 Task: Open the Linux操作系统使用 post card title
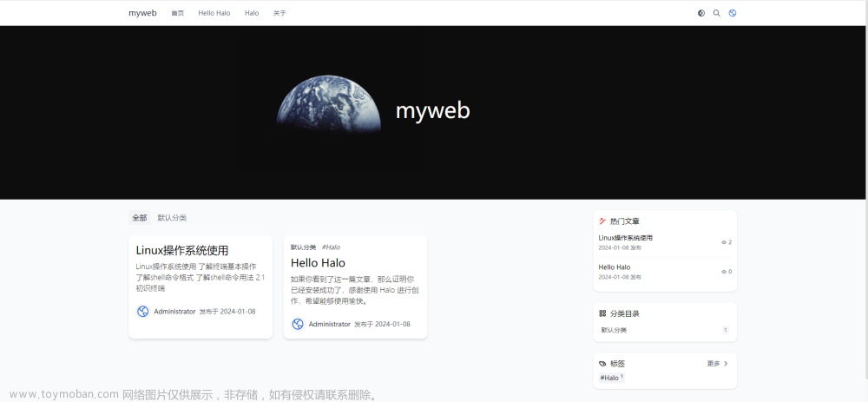(182, 250)
